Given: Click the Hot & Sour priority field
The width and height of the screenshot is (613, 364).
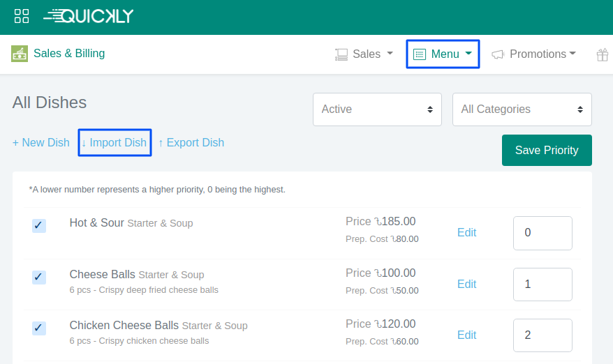Looking at the screenshot, I should click(542, 233).
